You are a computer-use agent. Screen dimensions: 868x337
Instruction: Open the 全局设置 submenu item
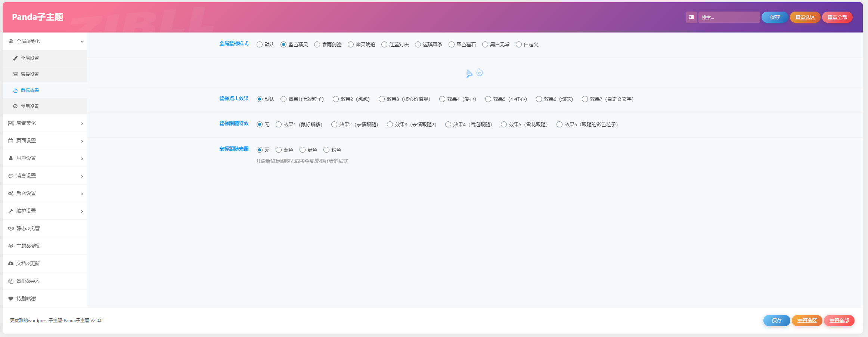(x=45, y=58)
